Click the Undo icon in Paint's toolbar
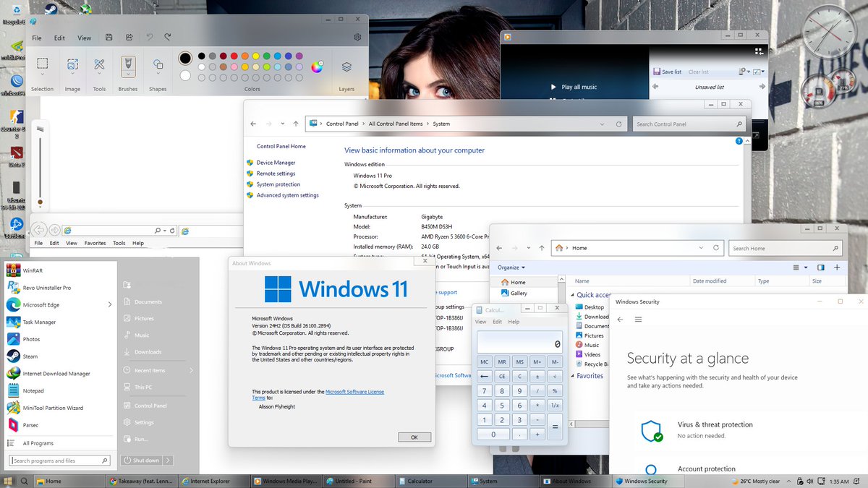Image resolution: width=868 pixels, height=488 pixels. pyautogui.click(x=150, y=37)
